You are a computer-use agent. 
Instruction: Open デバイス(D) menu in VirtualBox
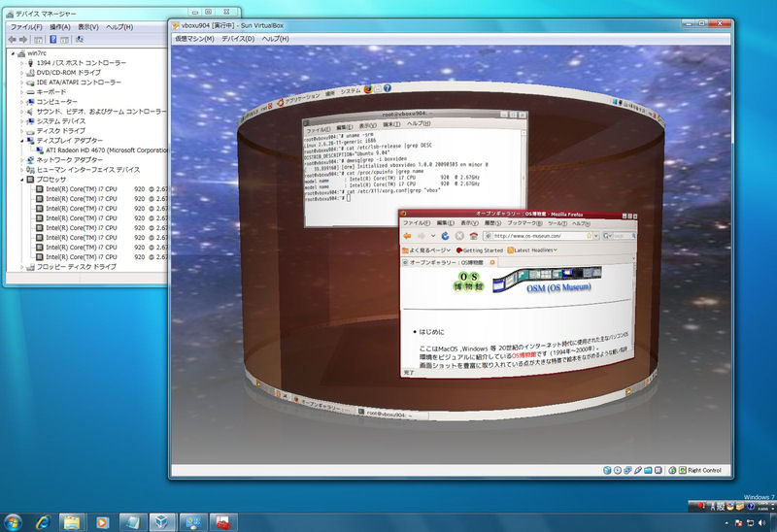(x=238, y=39)
